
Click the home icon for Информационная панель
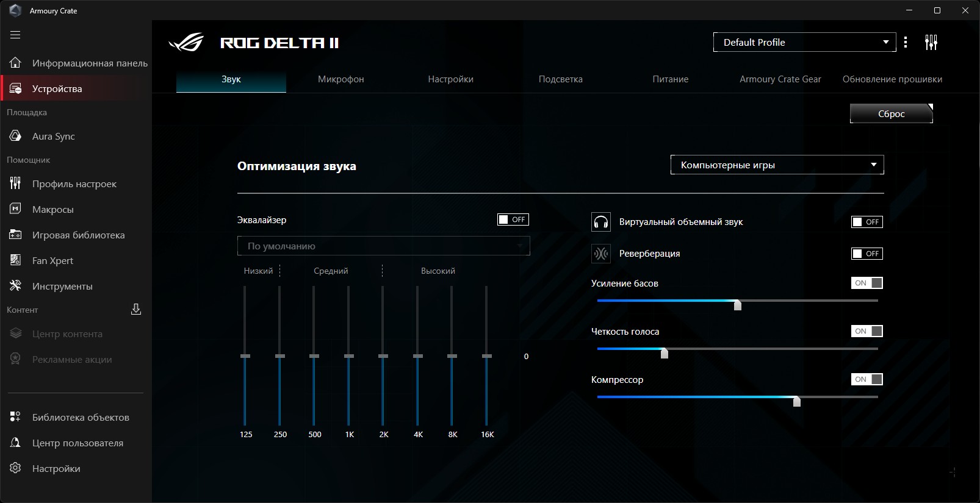coord(15,63)
